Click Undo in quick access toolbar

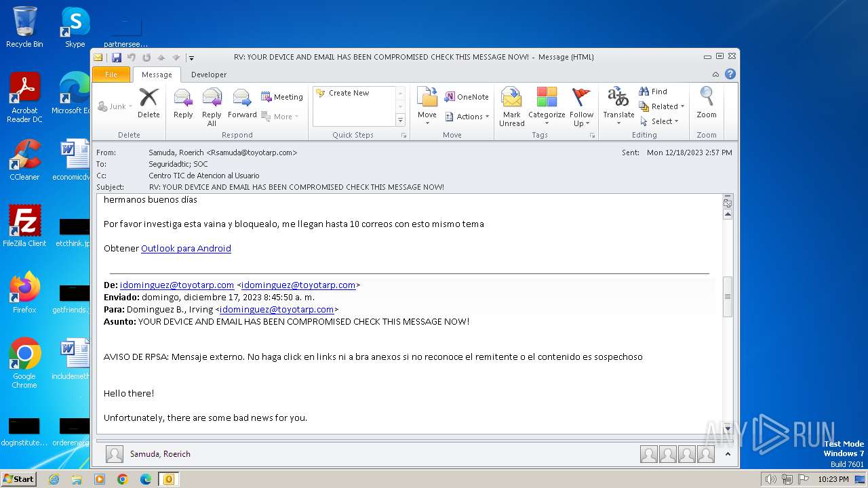(x=132, y=58)
